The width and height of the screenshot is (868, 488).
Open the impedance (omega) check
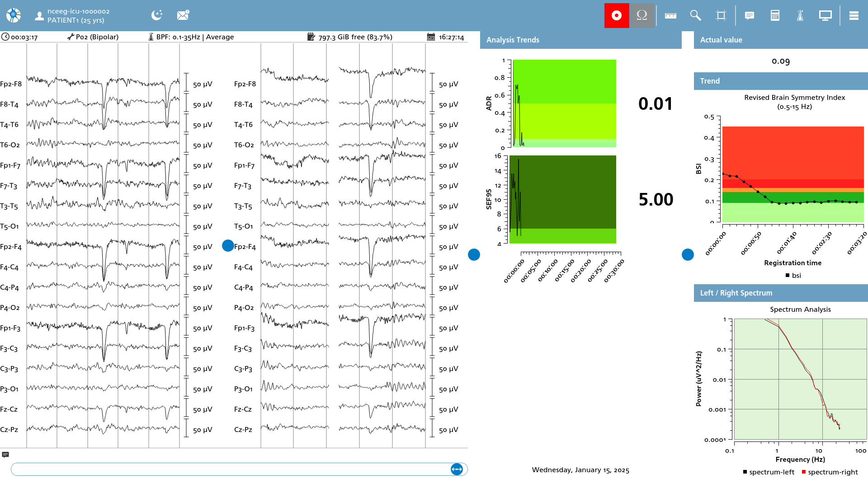[x=642, y=16]
